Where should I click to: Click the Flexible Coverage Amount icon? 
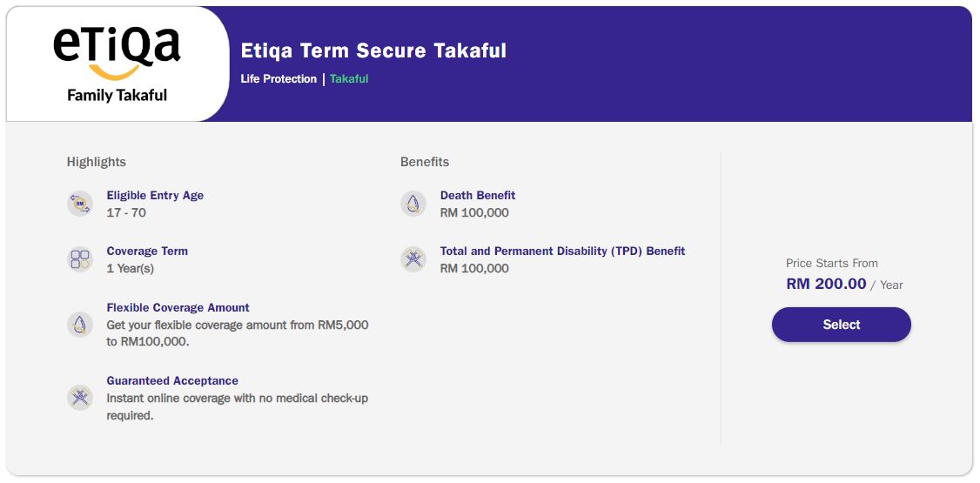80,325
